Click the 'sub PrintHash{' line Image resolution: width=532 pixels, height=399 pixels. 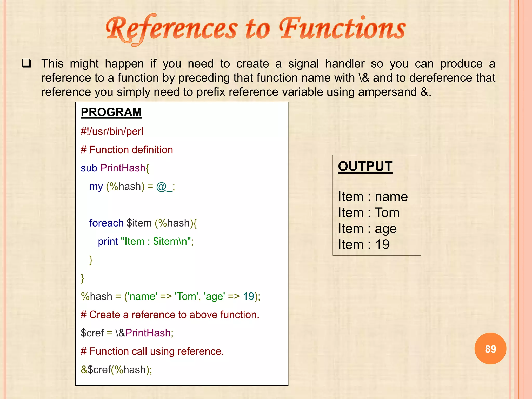click(x=115, y=168)
